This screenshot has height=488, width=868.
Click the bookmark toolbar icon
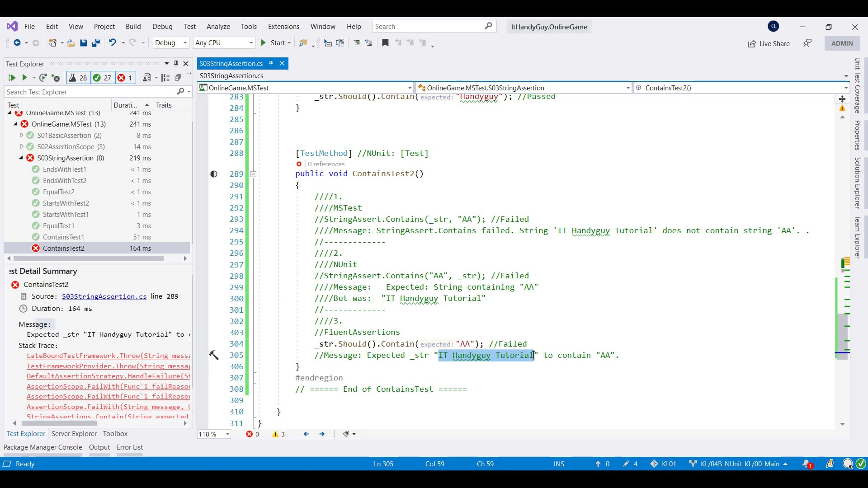click(385, 43)
